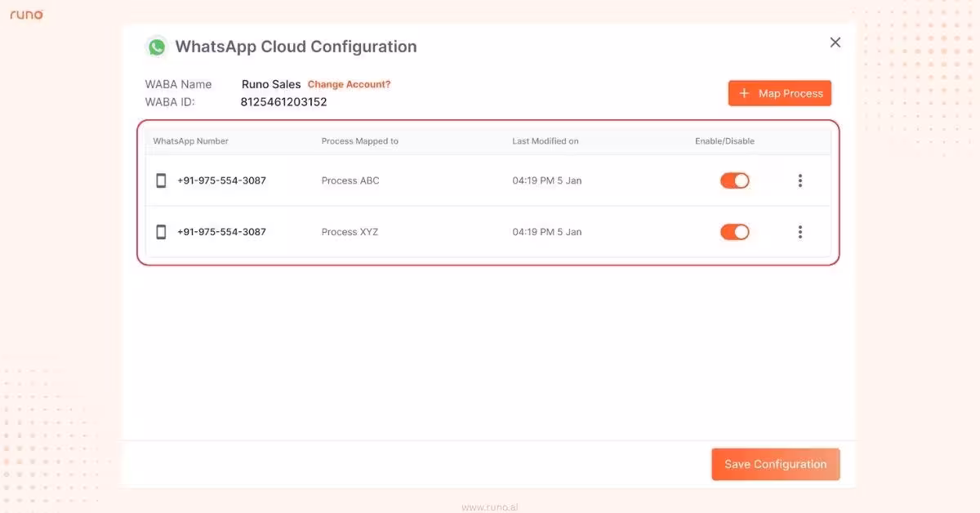Disable the toggle for Process XYZ
Viewport: 980px width, 513px height.
pos(734,231)
